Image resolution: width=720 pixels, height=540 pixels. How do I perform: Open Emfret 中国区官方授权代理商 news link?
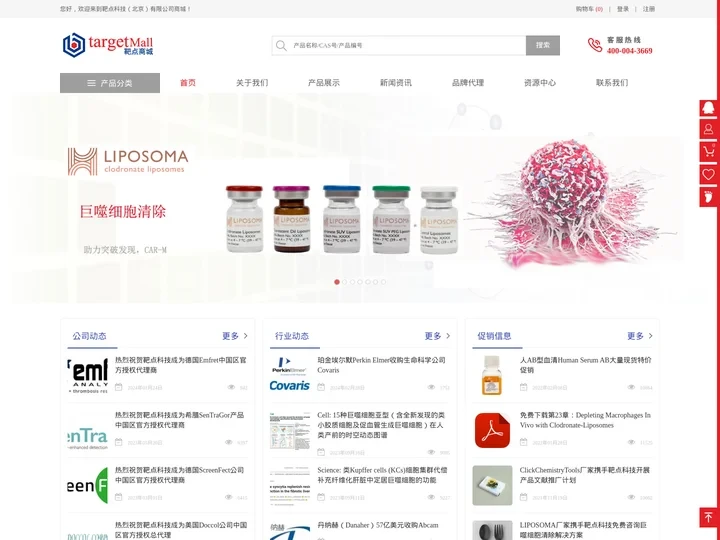(x=180, y=365)
